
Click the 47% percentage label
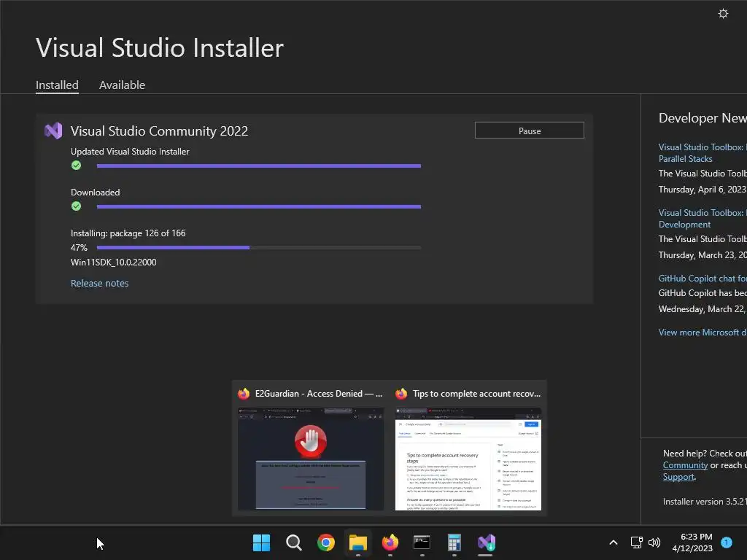click(79, 248)
